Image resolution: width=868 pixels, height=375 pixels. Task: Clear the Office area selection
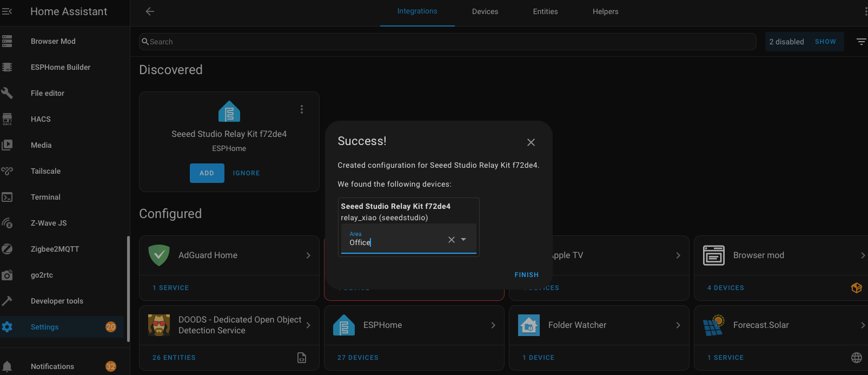[452, 240]
